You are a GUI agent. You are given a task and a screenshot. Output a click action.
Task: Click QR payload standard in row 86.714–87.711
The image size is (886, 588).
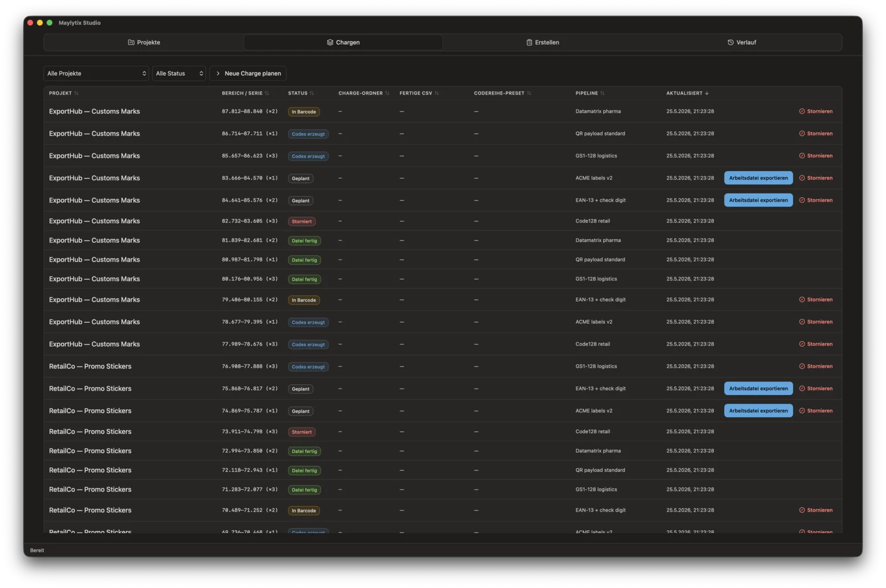pos(600,133)
